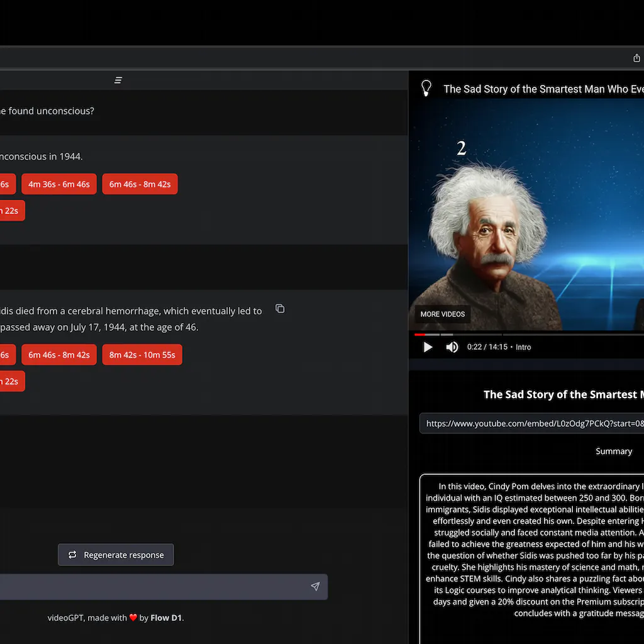Click the hamburger menu icon above chat
This screenshot has height=644, width=644.
click(x=118, y=80)
